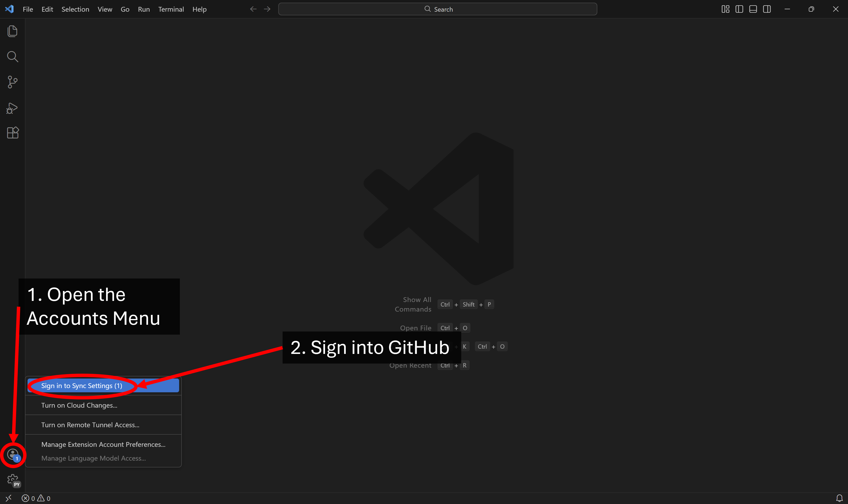Choose Turn on Cloud Changes...
Screen dimensions: 848x504
coord(103,405)
